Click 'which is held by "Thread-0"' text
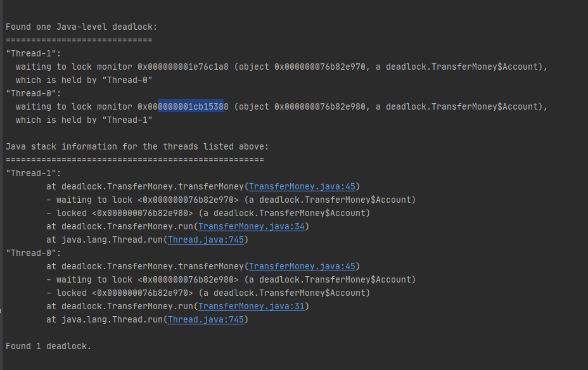 (84, 80)
